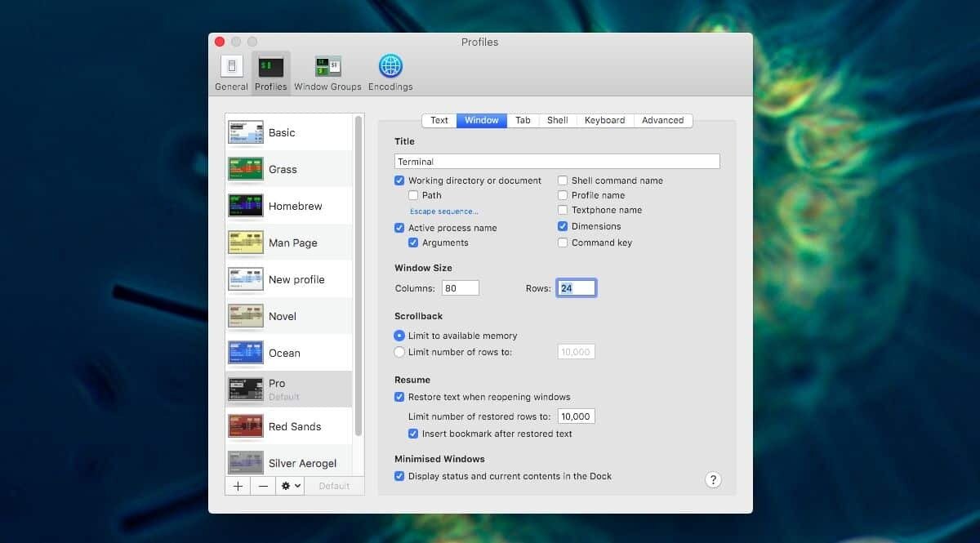
Task: Click inside the Rows input field
Action: click(x=576, y=287)
